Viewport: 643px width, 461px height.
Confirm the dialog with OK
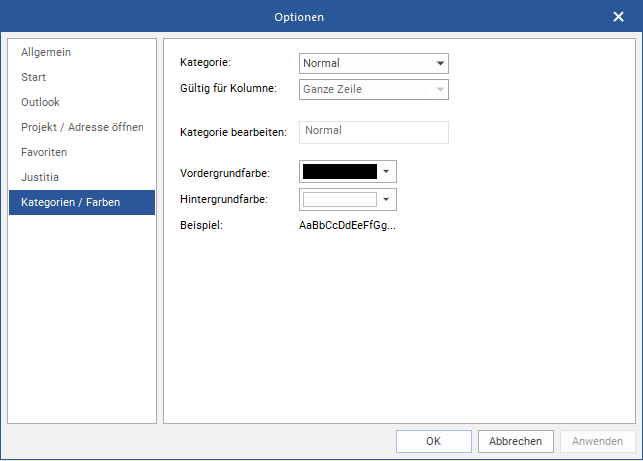coord(433,441)
